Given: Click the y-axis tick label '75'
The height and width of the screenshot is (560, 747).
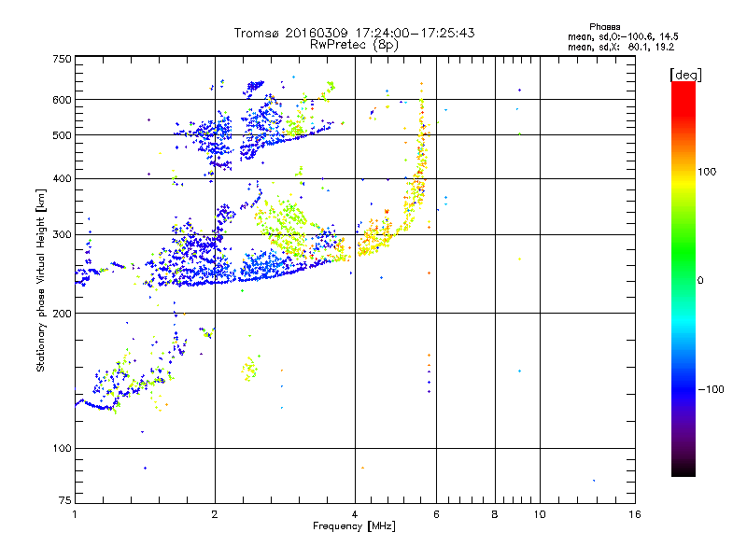Looking at the screenshot, I should pyautogui.click(x=65, y=500).
